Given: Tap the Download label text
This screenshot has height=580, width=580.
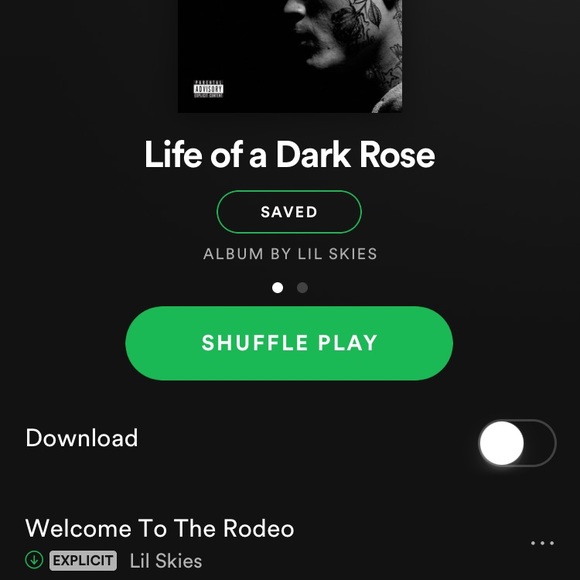Looking at the screenshot, I should click(x=82, y=438).
